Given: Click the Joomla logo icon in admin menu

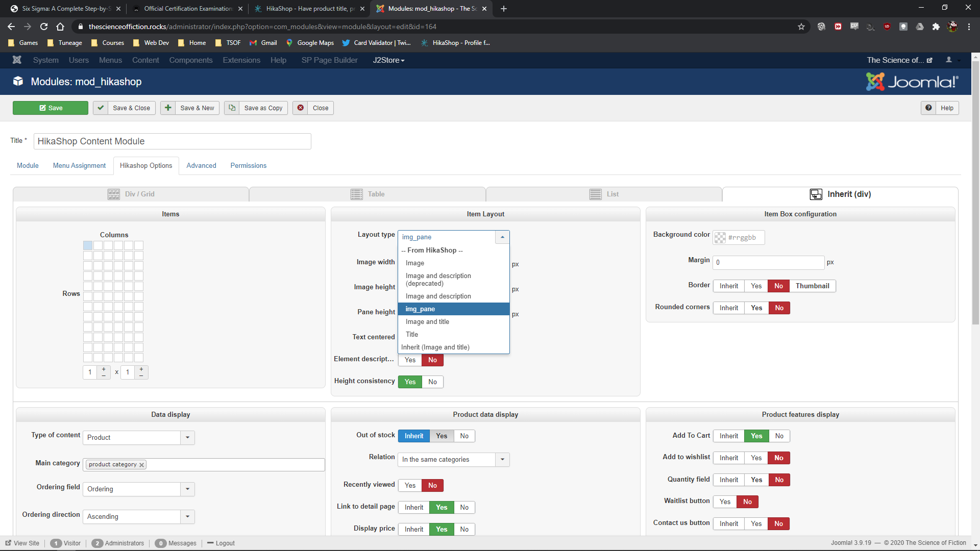Looking at the screenshot, I should (x=17, y=60).
